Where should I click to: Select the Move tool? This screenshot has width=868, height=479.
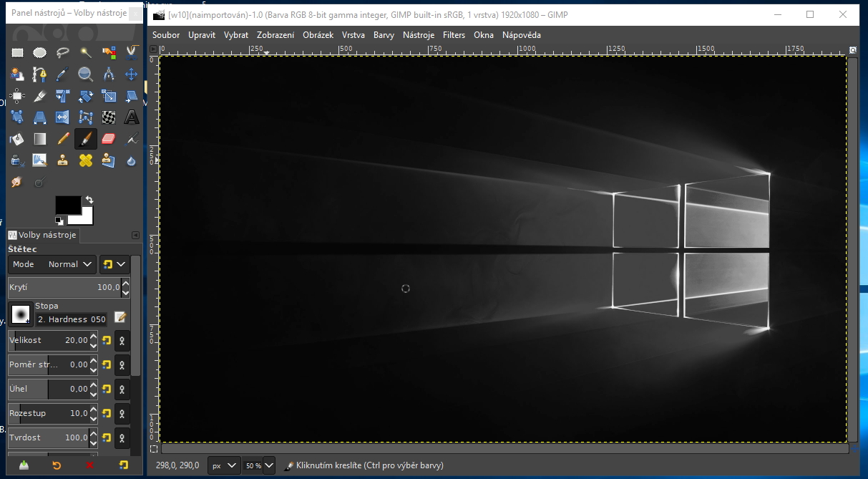[132, 74]
